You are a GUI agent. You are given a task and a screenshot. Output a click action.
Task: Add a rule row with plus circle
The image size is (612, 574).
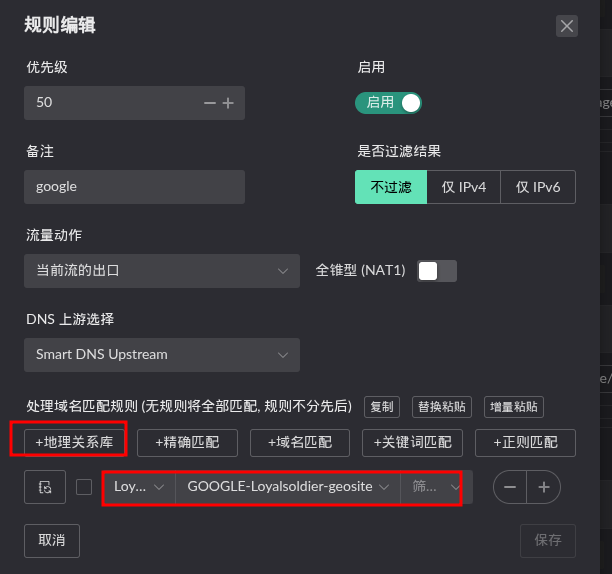coord(544,487)
